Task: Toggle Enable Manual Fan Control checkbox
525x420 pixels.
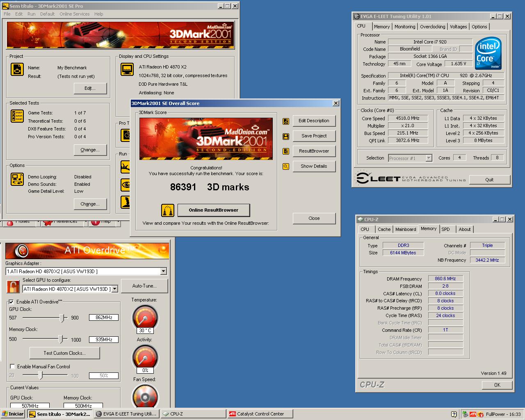Action: (12, 367)
